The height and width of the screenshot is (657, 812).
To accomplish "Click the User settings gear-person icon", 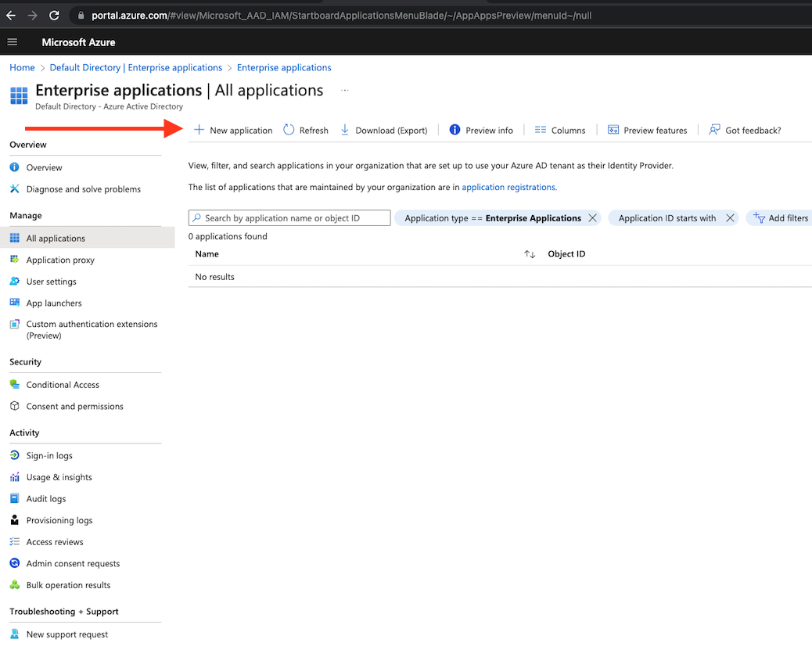I will click(x=15, y=281).
